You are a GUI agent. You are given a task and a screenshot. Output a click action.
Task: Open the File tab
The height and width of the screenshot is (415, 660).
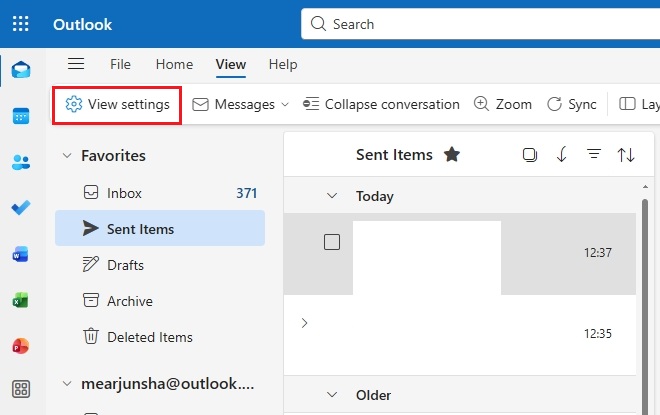(x=120, y=64)
